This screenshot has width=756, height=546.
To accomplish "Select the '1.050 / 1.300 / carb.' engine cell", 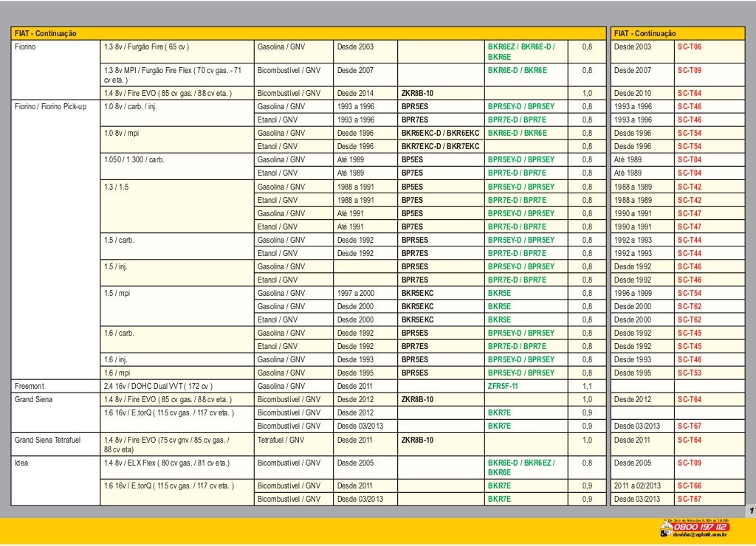I will [177, 166].
